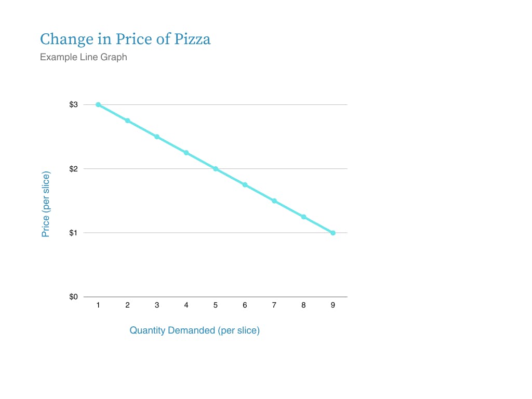The width and height of the screenshot is (532, 399).
Task: Click the number 1 on the quantity axis
Action: click(98, 305)
